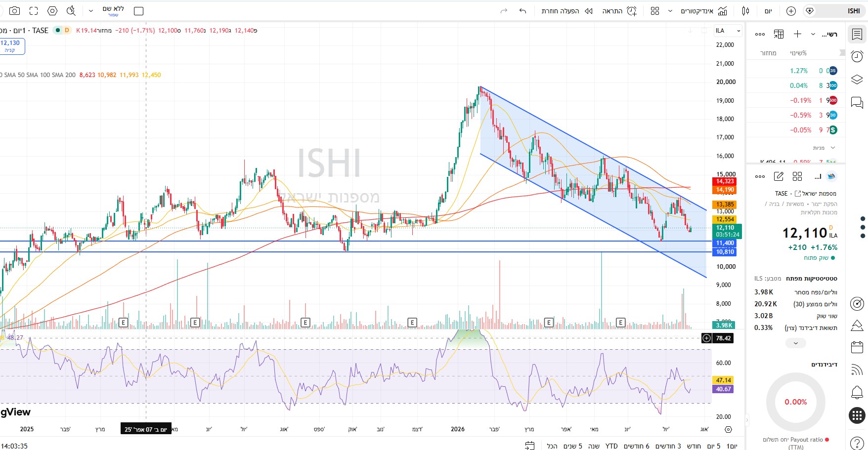Sort the watchlist by the 'שינוי%' column
The image size is (868, 450).
tap(798, 53)
